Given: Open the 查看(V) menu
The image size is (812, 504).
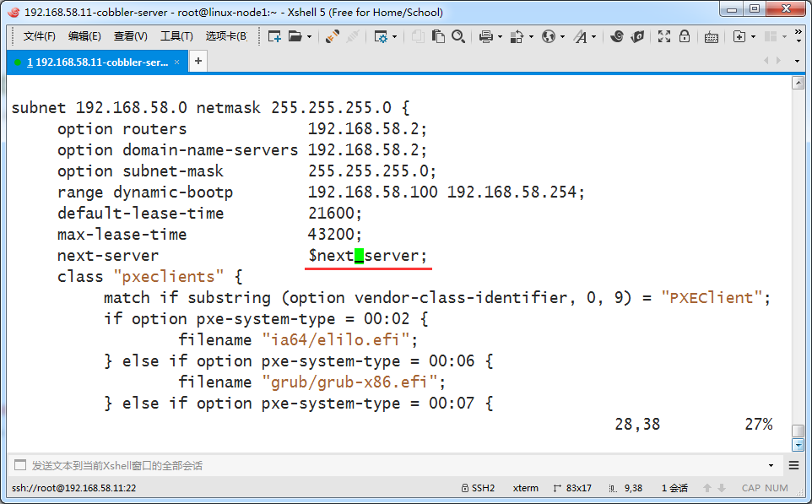Looking at the screenshot, I should (131, 36).
